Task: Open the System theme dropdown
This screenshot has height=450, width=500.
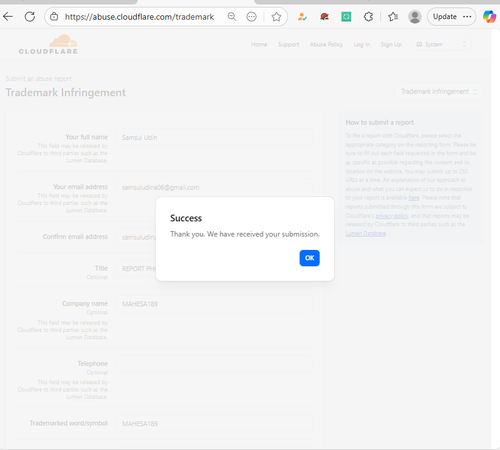Action: point(441,44)
